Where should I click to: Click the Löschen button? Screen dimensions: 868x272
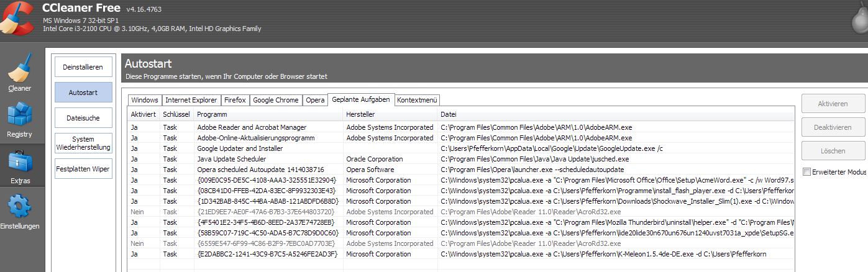pyautogui.click(x=833, y=151)
